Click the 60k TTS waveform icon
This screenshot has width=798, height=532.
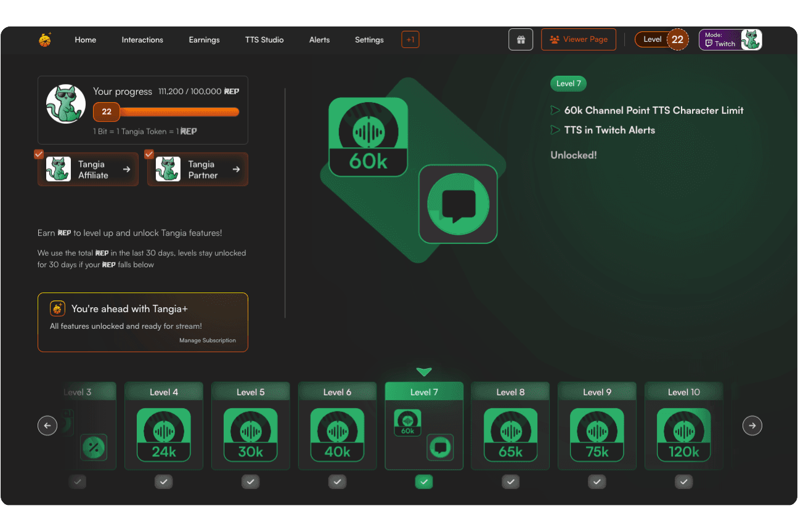click(368, 137)
